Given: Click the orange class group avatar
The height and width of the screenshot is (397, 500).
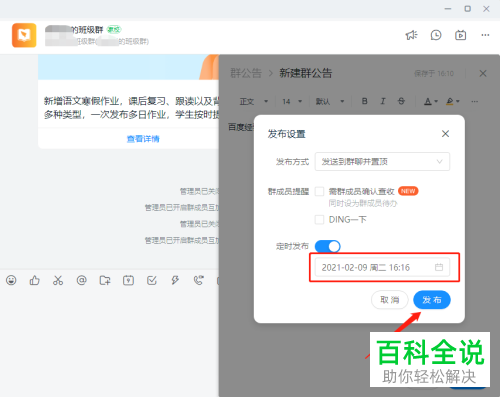Looking at the screenshot, I should 24,35.
